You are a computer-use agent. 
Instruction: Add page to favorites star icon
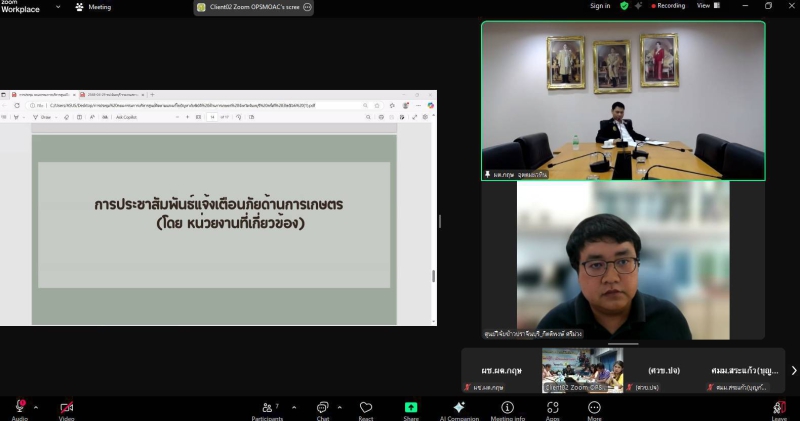coord(377,106)
